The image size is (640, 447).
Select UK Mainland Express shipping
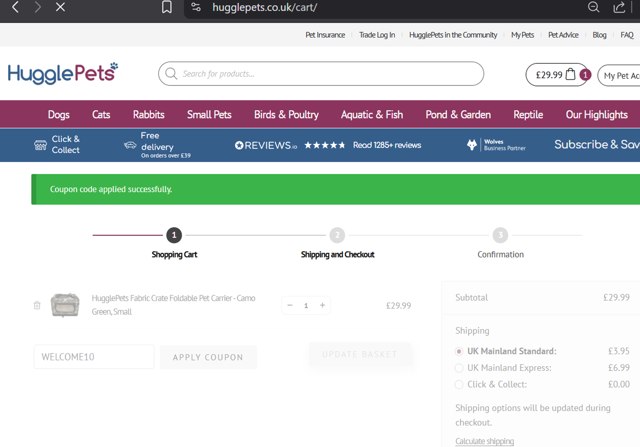coord(459,368)
